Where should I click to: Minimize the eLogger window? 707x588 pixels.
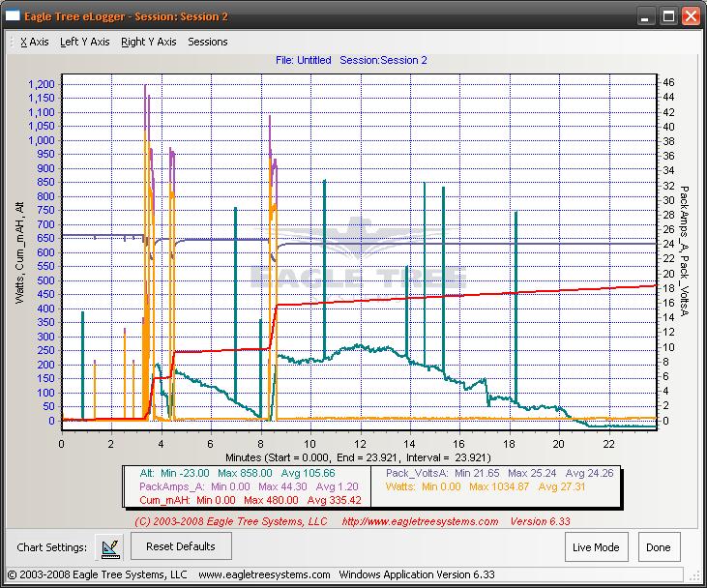coord(645,16)
